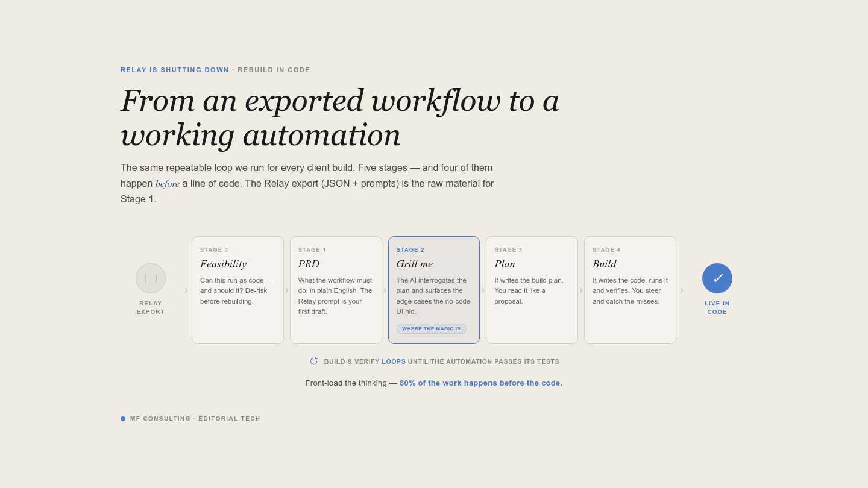Select the Stage 0 Feasibility card
This screenshot has width=868, height=488.
237,290
